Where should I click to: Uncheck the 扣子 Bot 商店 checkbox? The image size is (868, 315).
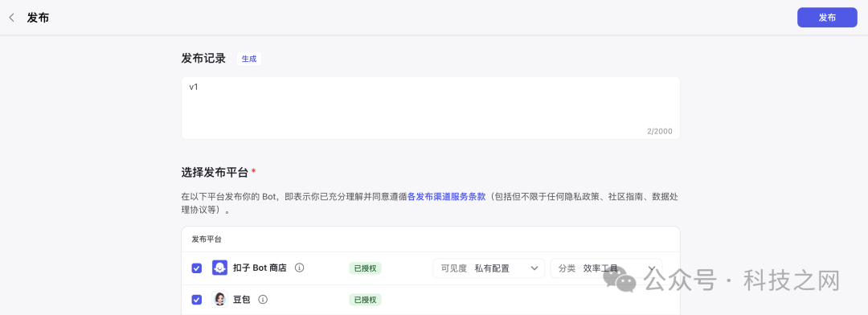[x=197, y=268]
